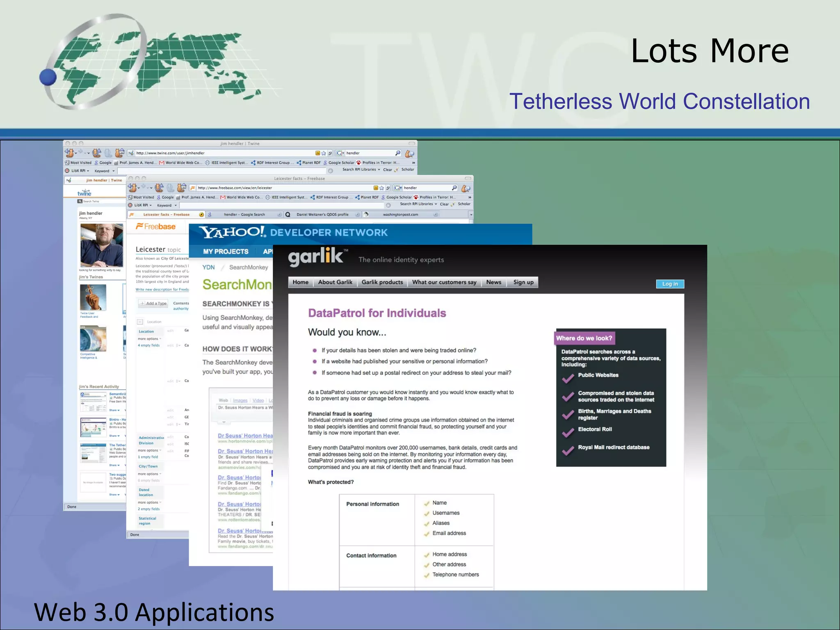
Task: Select the Leicester facts - Freebase tab
Action: pos(166,215)
